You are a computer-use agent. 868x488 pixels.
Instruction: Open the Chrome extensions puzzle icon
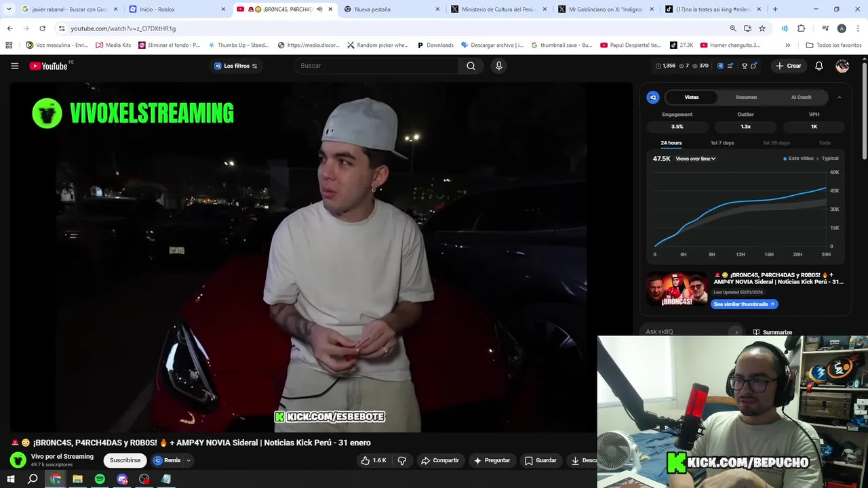pyautogui.click(x=801, y=28)
